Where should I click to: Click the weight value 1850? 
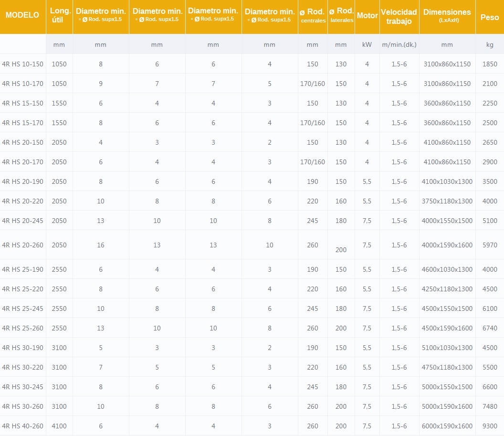coord(490,64)
